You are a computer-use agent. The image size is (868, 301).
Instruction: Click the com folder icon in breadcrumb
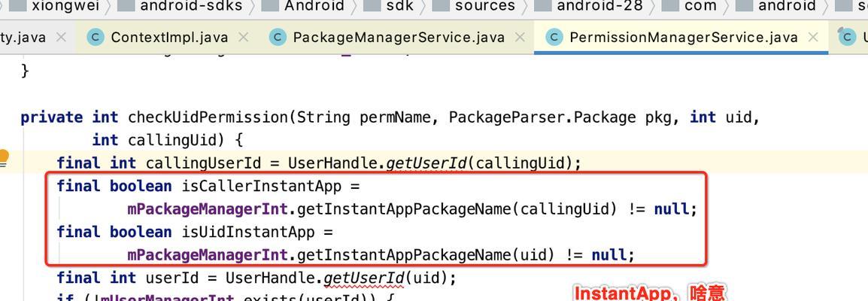670,6
